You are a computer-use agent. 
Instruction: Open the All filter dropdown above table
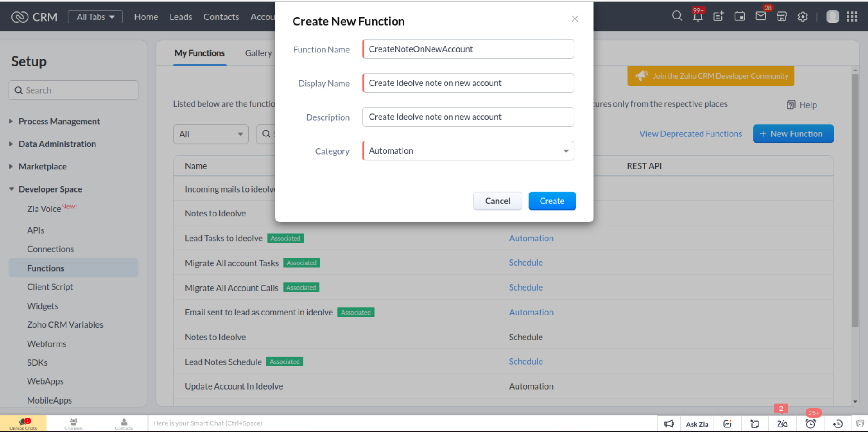point(211,134)
